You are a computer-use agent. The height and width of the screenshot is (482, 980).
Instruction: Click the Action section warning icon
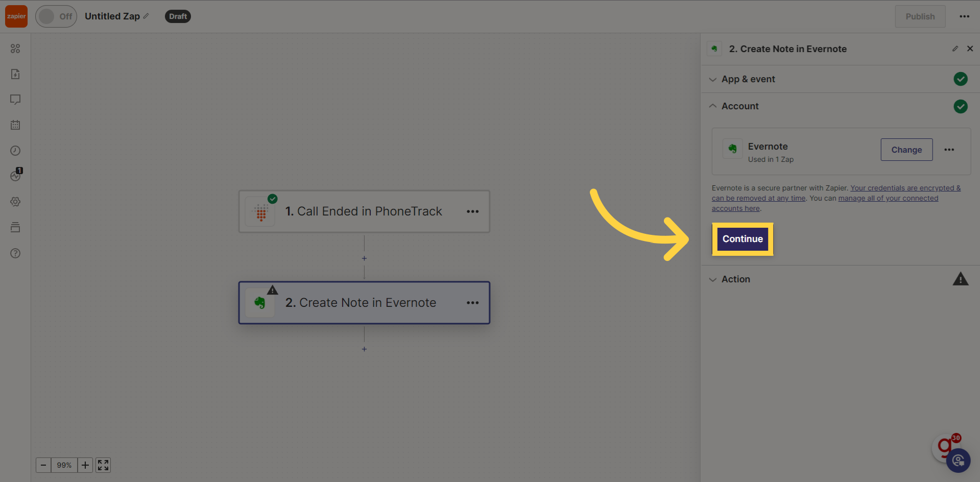click(x=961, y=279)
